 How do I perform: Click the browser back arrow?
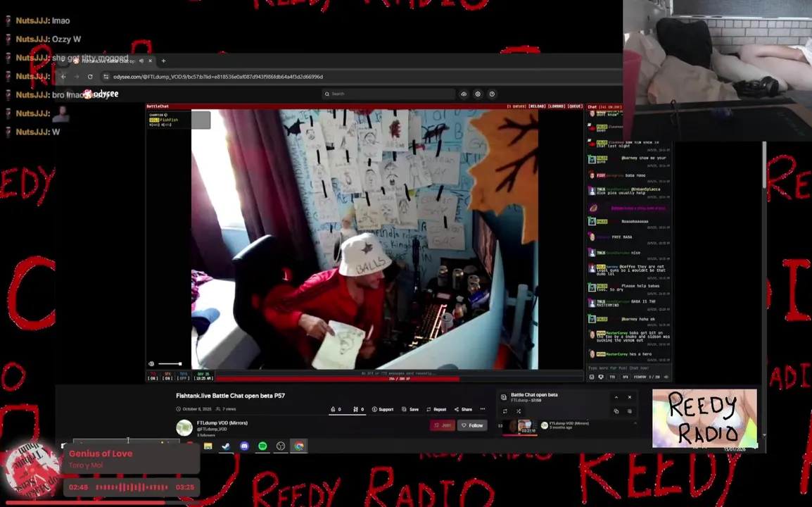tap(63, 77)
